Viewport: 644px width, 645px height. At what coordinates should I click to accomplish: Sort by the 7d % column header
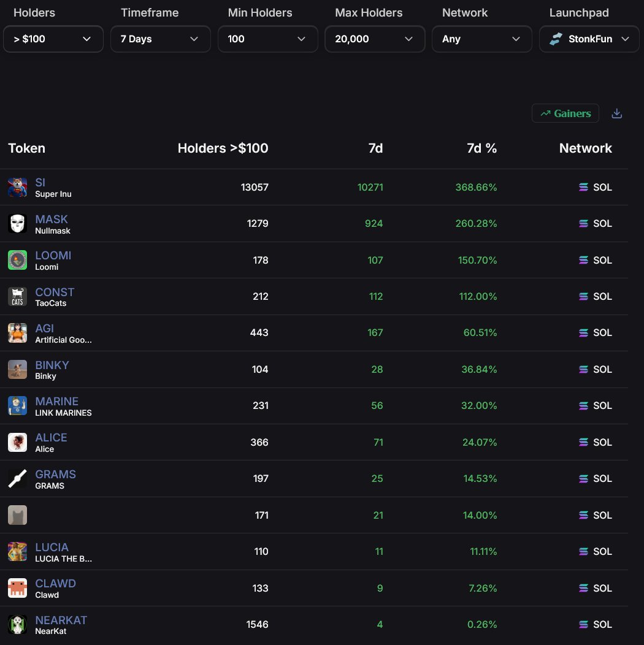pos(481,148)
